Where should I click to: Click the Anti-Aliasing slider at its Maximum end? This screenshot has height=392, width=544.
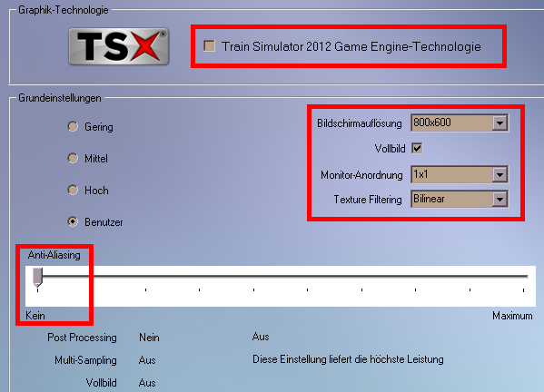[523, 277]
